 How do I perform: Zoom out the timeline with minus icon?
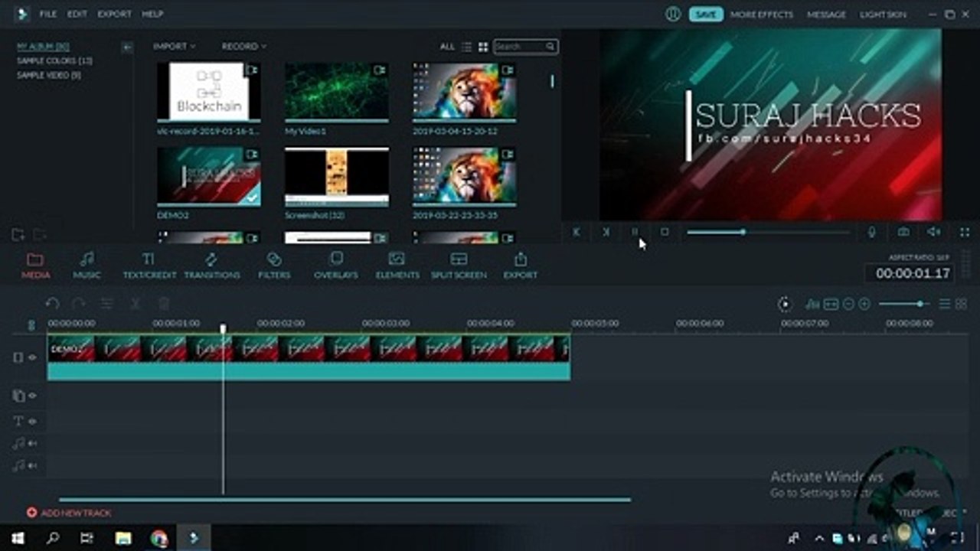[x=848, y=304]
